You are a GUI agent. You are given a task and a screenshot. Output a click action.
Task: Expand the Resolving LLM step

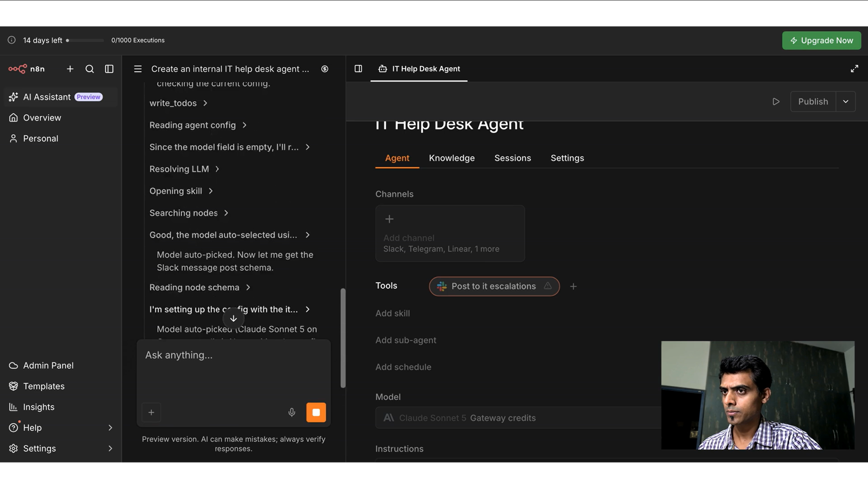[184, 169]
